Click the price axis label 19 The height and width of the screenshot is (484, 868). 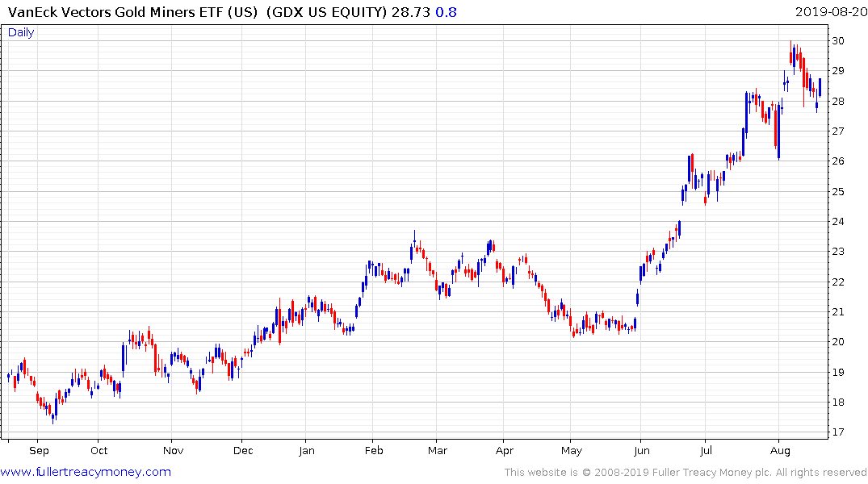837,372
